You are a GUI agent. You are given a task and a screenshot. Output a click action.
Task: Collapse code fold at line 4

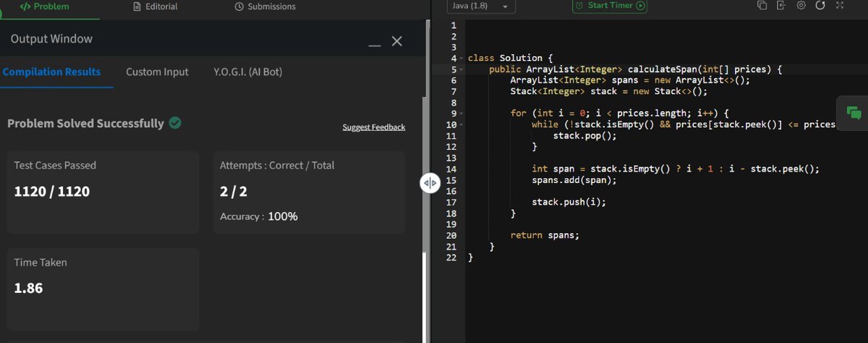coord(461,58)
